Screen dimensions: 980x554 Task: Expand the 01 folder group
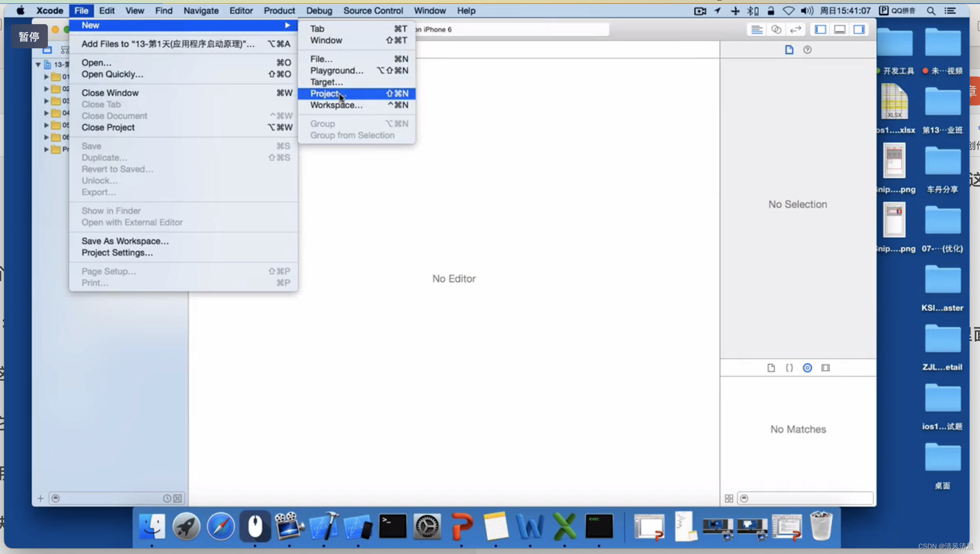coord(46,76)
